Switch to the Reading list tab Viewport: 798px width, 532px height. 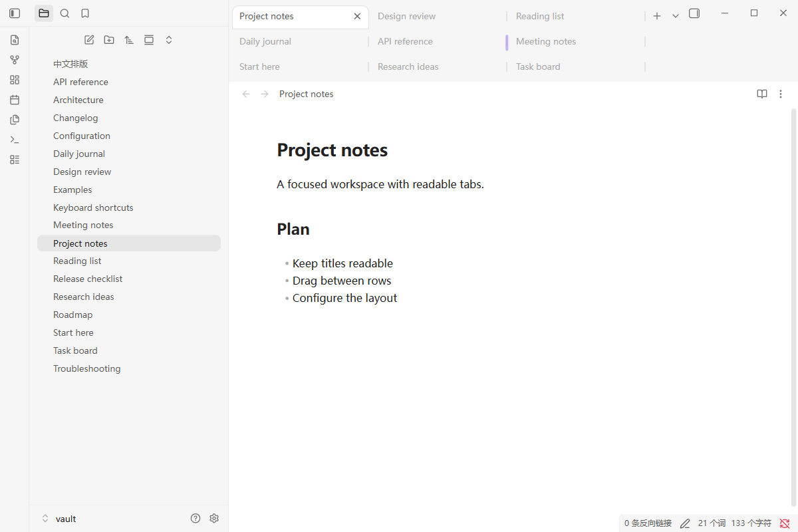[x=575, y=16]
